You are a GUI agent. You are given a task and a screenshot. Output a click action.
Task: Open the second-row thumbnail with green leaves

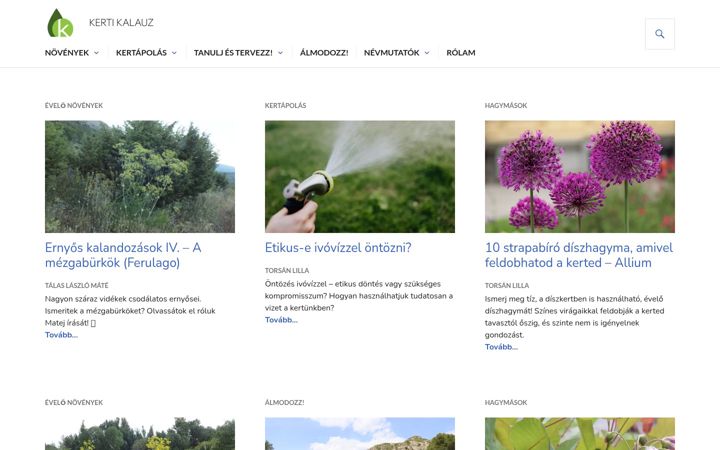point(579,434)
